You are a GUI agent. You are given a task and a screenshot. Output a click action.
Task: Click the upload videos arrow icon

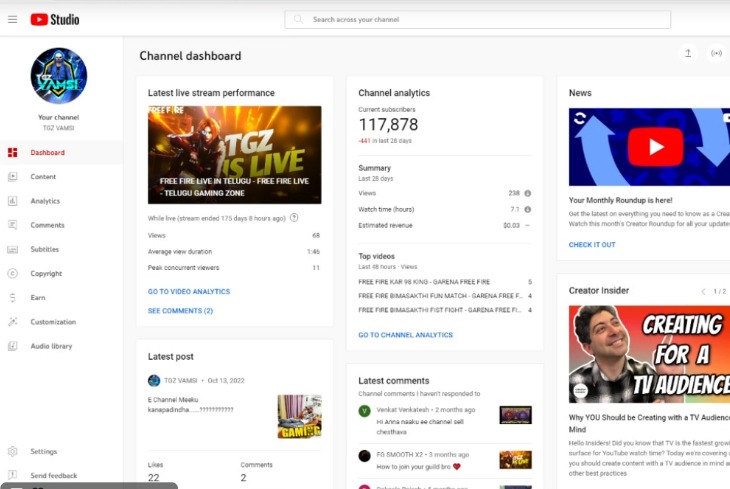coord(688,53)
